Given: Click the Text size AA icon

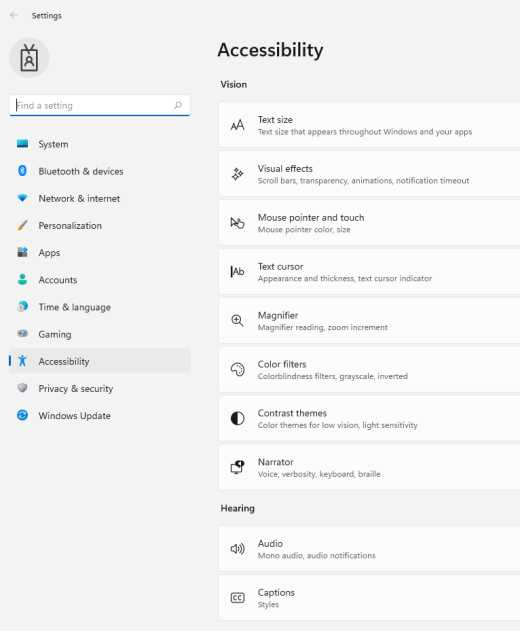Looking at the screenshot, I should click(x=237, y=125).
